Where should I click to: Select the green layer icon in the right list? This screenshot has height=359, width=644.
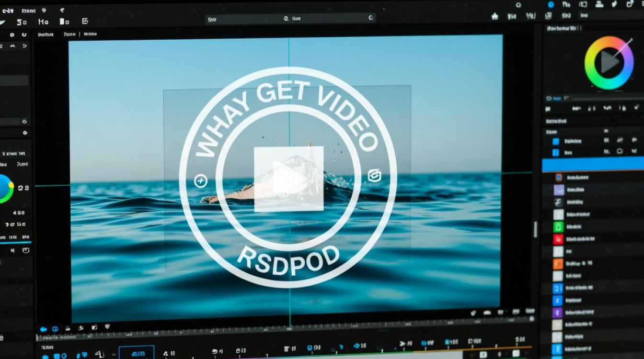pyautogui.click(x=558, y=227)
